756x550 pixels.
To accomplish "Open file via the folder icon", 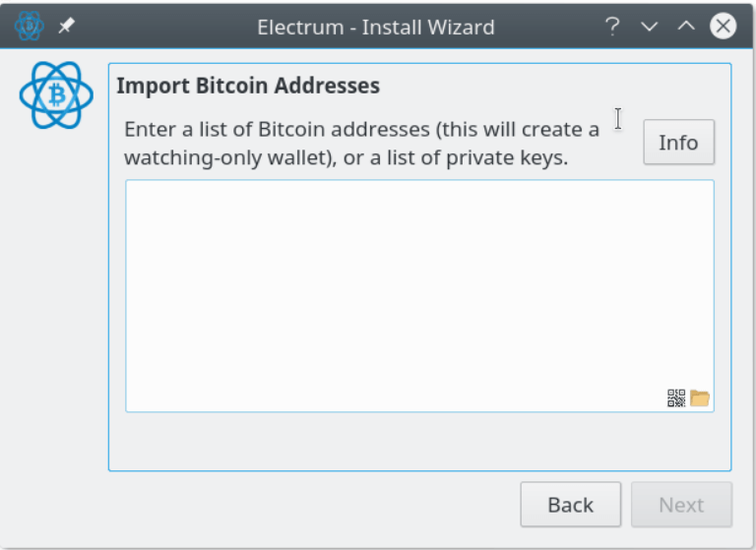I will coord(700,398).
